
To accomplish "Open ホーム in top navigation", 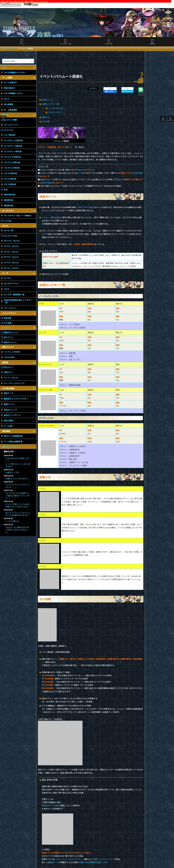I will [x=22, y=42].
